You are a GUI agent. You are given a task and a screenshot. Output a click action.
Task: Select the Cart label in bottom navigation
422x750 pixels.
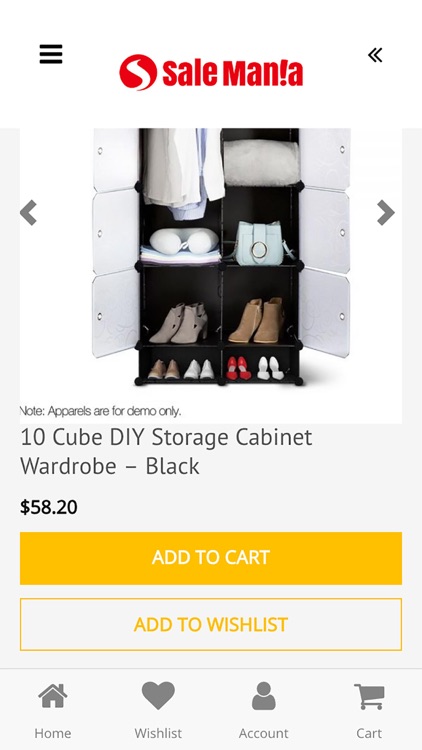click(369, 733)
